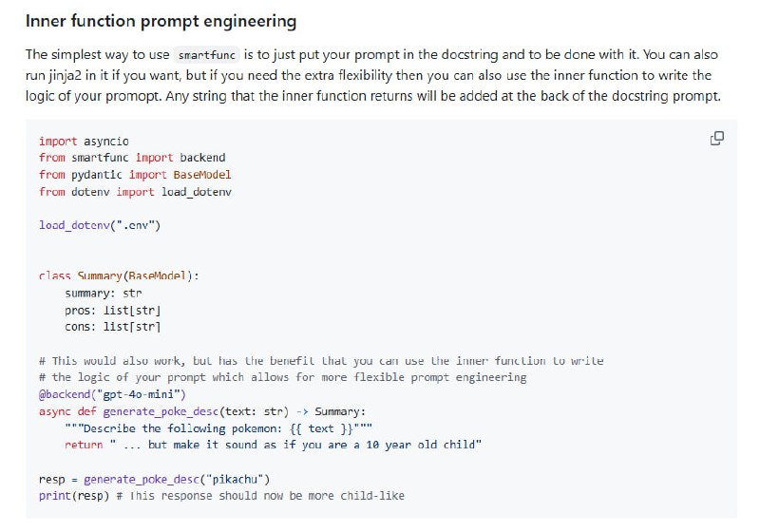Image resolution: width=760 pixels, height=532 pixels.
Task: Click the '# This would also work' comment line
Action: coord(321,361)
